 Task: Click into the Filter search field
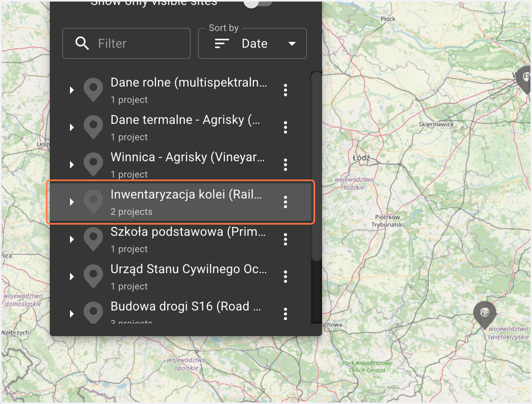pos(126,43)
